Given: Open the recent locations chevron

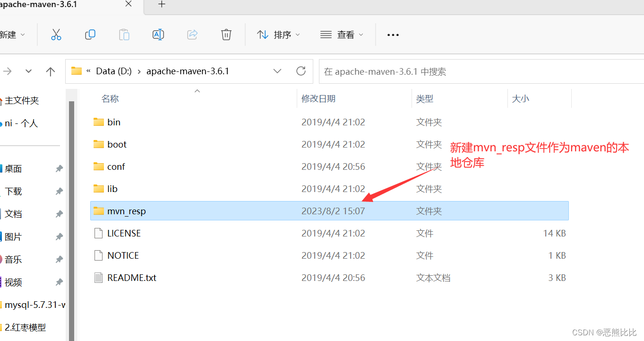Looking at the screenshot, I should 28,71.
